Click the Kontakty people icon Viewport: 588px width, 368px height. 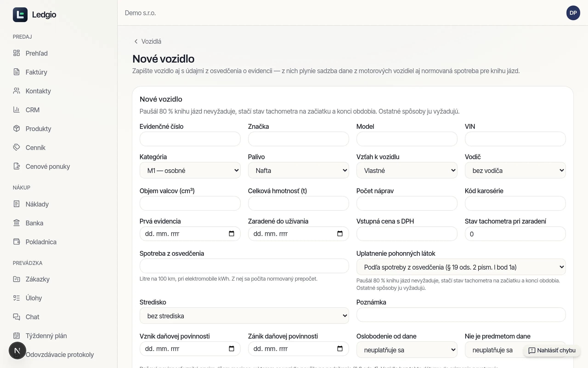pyautogui.click(x=17, y=91)
